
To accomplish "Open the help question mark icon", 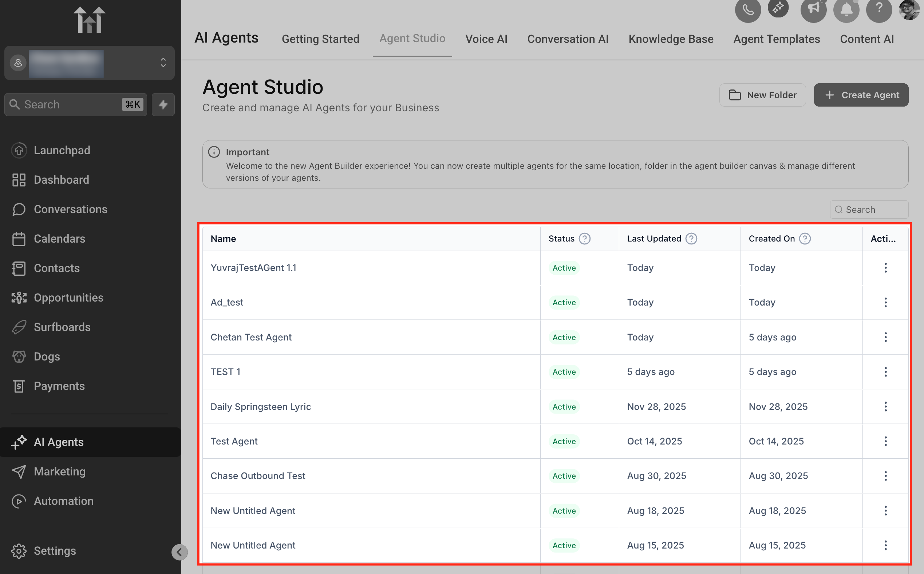I will point(879,9).
